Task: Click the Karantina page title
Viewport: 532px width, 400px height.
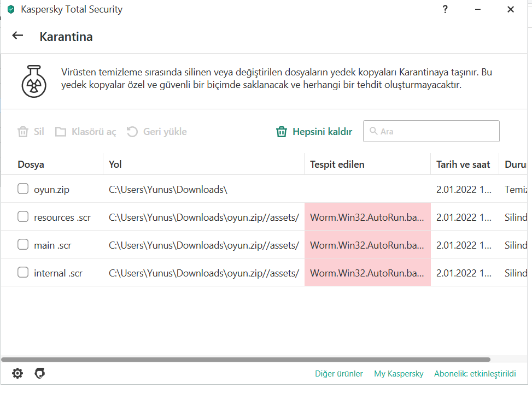Action: click(66, 37)
